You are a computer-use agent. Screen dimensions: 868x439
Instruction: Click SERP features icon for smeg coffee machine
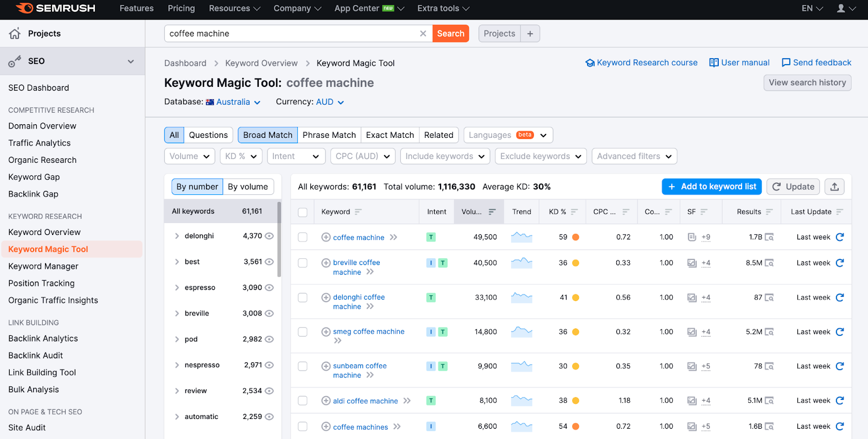pos(692,332)
